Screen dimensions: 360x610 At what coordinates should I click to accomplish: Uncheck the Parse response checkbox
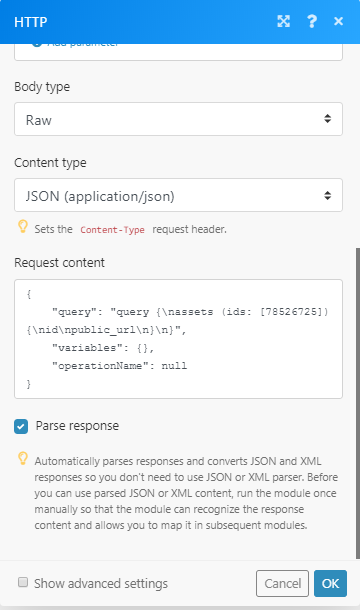tap(21, 426)
